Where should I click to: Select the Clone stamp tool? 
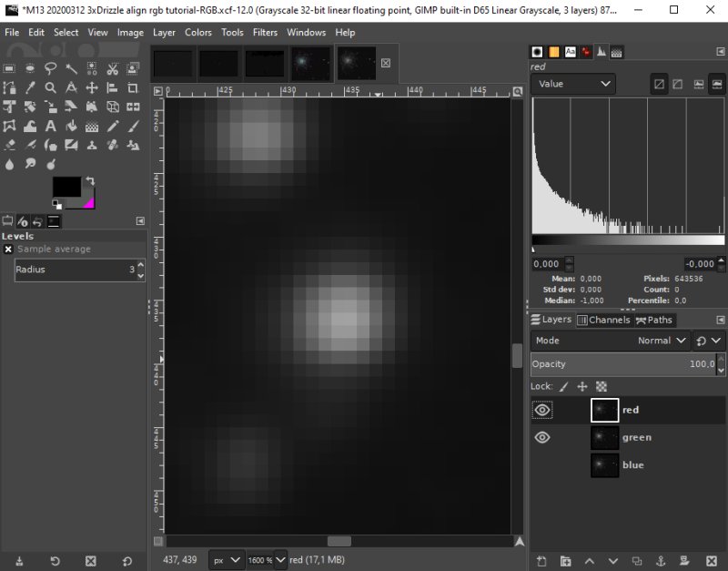tap(92, 145)
